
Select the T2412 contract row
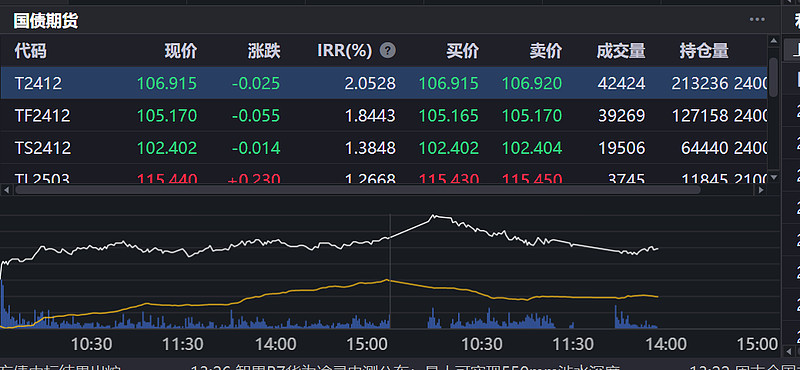point(384,83)
